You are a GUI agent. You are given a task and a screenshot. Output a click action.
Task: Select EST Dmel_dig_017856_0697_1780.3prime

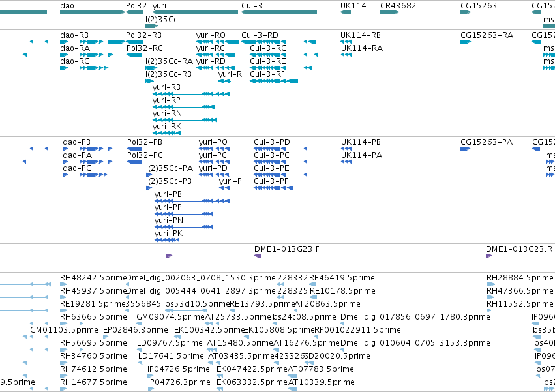[x=415, y=317]
